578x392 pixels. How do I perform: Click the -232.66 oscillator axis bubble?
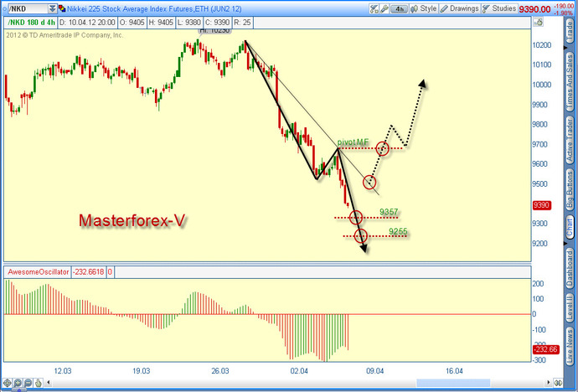pyautogui.click(x=546, y=349)
